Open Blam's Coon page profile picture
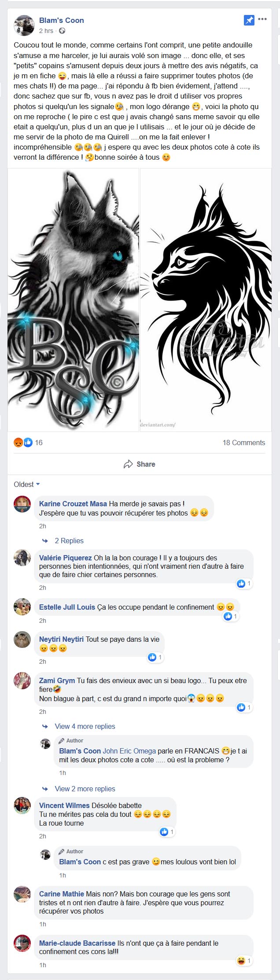The image size is (280, 980). (x=24, y=25)
